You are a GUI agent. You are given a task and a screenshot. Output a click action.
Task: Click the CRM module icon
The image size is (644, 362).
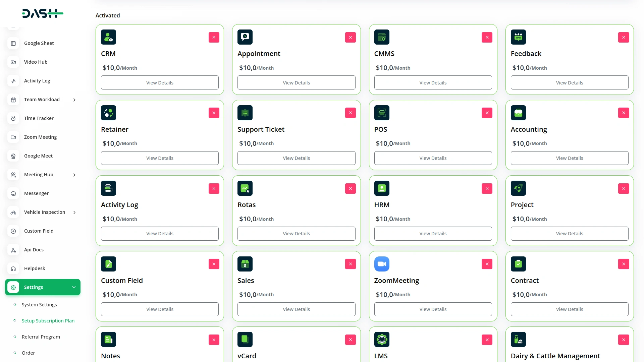point(108,37)
